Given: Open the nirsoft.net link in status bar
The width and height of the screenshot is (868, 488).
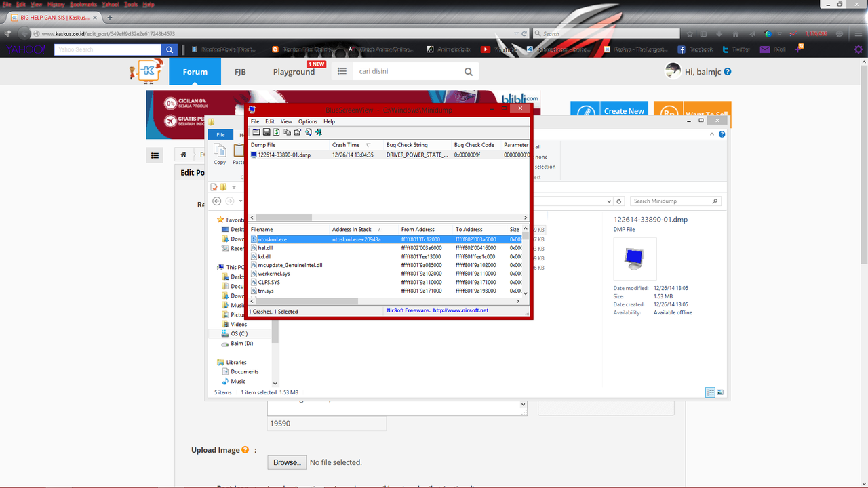Looking at the screenshot, I should tap(460, 311).
